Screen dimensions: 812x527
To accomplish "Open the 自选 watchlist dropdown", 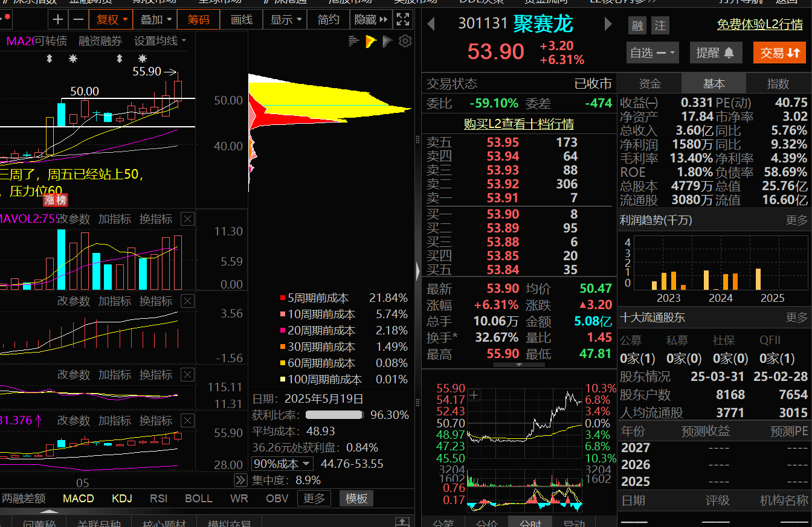I will click(x=652, y=53).
